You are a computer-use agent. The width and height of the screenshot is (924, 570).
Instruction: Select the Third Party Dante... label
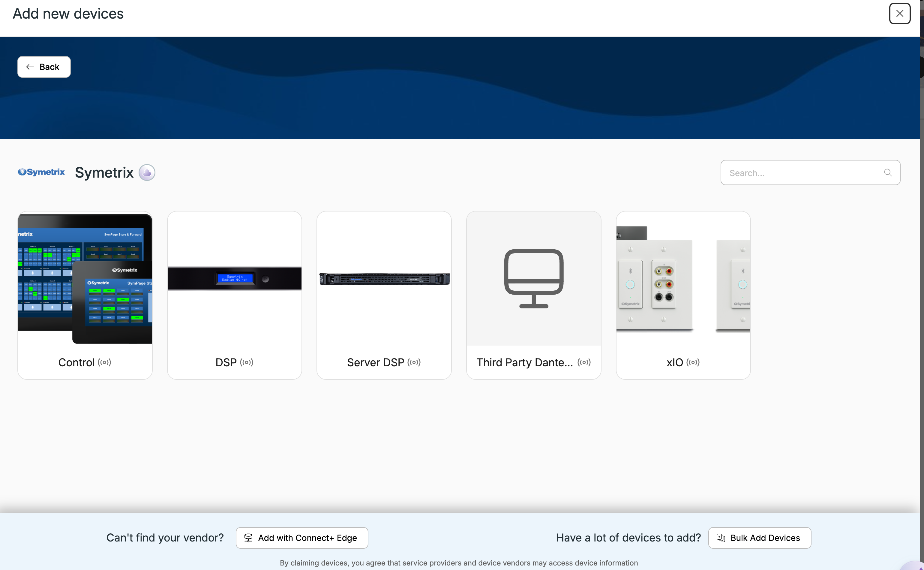[x=524, y=362]
